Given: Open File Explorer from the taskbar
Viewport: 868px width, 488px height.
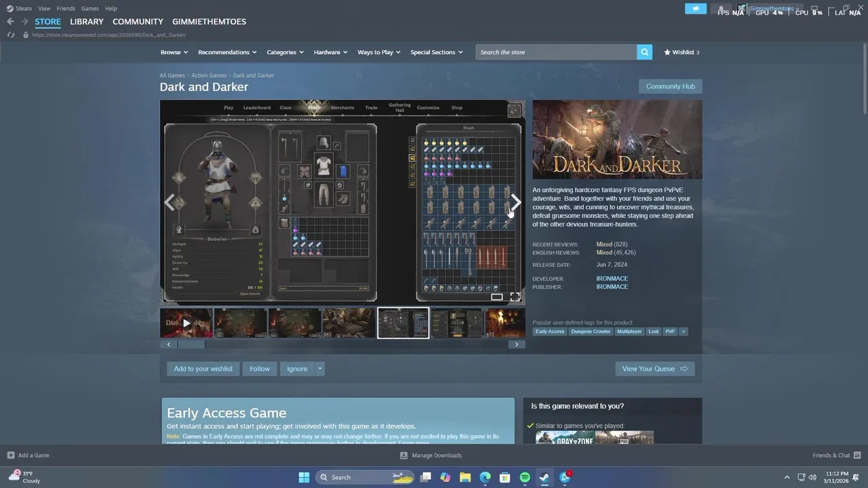Looking at the screenshot, I should coord(465,477).
